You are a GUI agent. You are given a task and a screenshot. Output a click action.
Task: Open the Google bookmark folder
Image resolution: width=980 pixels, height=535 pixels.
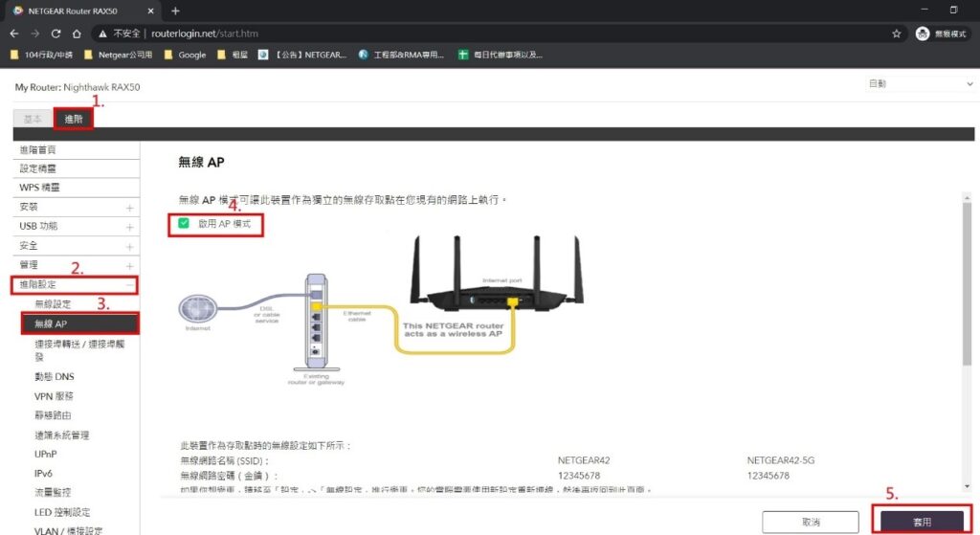pyautogui.click(x=185, y=55)
